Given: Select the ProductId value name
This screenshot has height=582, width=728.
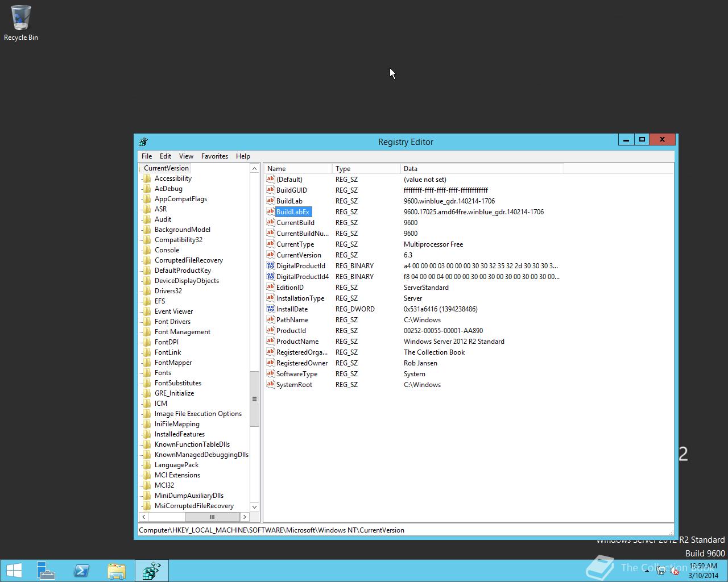Looking at the screenshot, I should point(291,331).
